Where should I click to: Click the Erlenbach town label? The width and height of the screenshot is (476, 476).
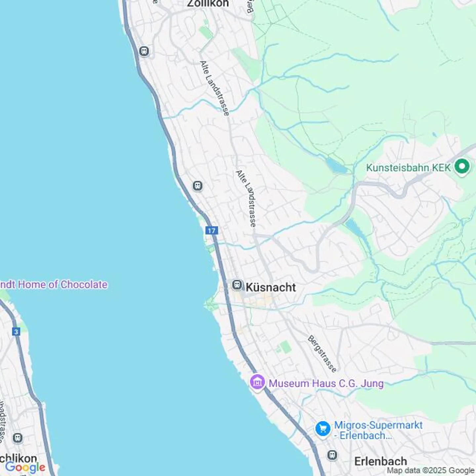click(x=380, y=461)
